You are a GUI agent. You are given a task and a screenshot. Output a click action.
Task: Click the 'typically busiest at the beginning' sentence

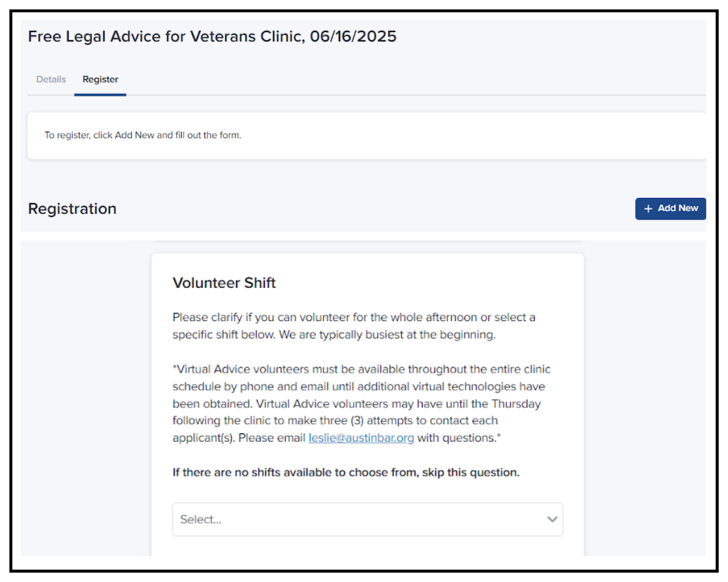pos(387,335)
